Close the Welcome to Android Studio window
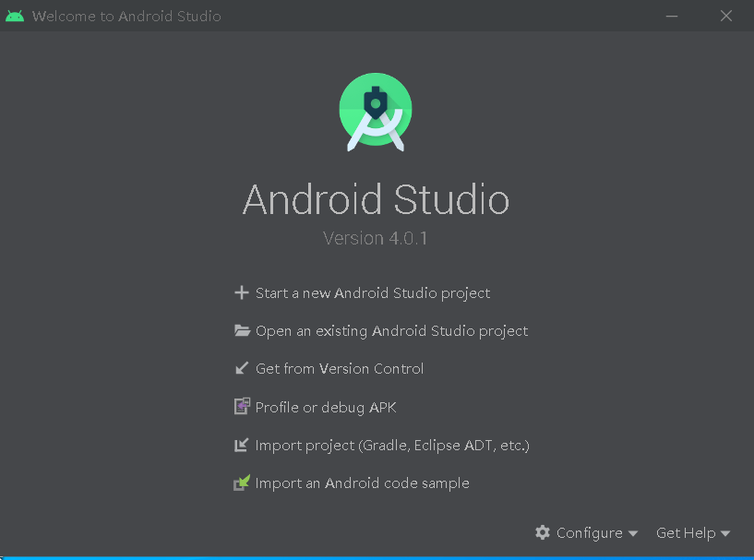The image size is (754, 560). click(726, 16)
